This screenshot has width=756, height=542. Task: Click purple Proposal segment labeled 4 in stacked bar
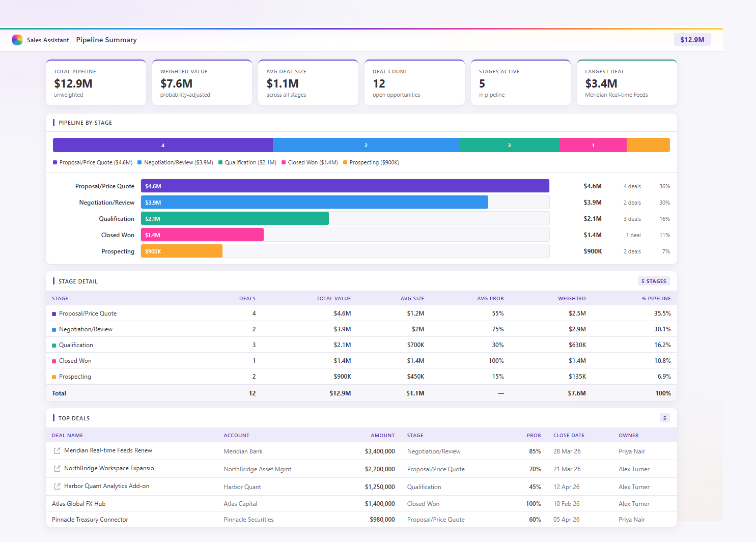coord(163,145)
